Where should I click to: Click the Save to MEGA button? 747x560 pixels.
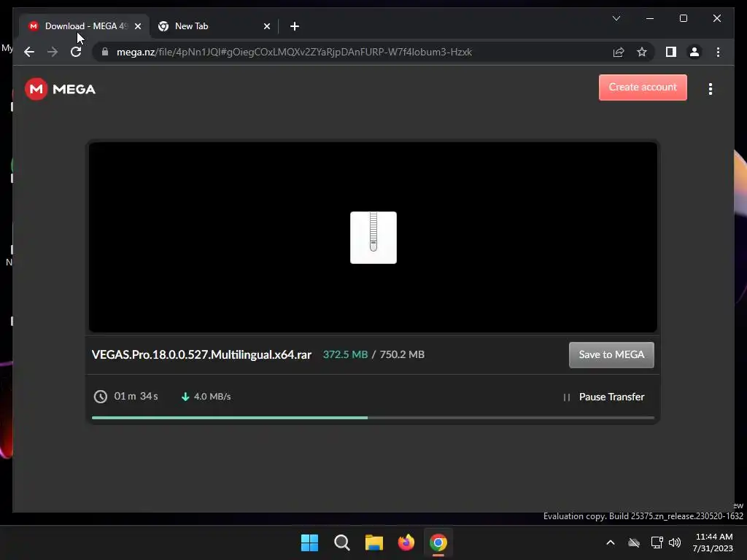click(x=611, y=355)
